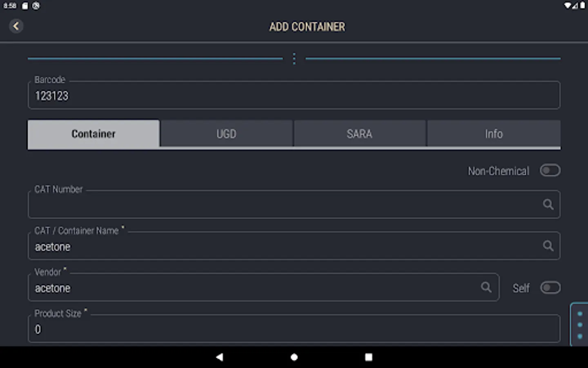Open the side panel three-dot handle

pos(579,325)
